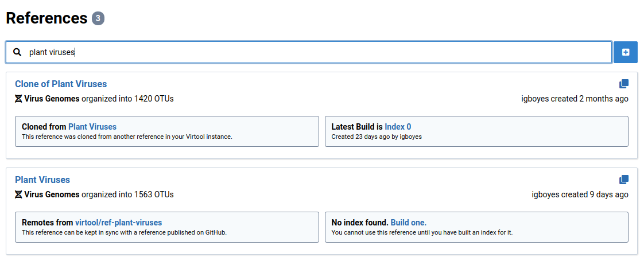Screen dimensions: 644x261
Task: Click the 'igboyes created 2 months ago' label
Action: (x=575, y=99)
